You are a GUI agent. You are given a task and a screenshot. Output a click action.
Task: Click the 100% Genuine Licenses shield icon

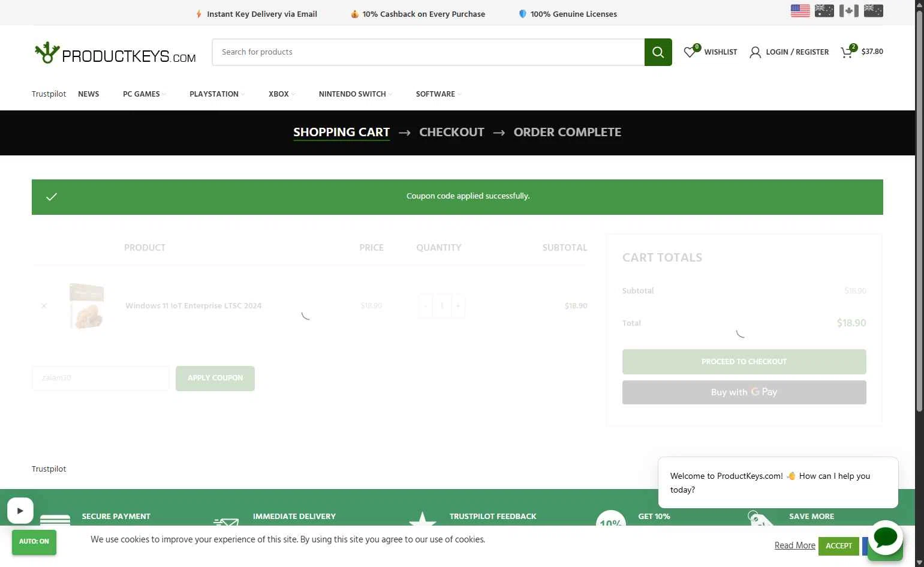pos(522,14)
